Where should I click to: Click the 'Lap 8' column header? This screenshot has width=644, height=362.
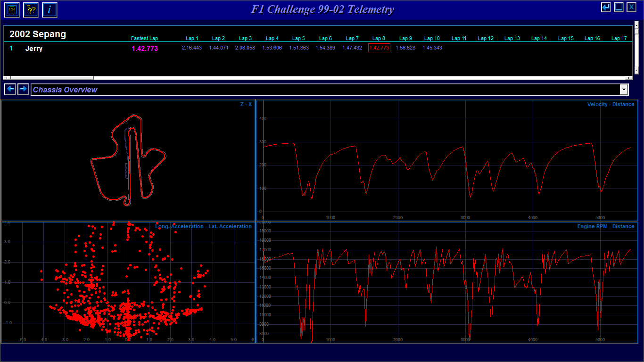379,39
